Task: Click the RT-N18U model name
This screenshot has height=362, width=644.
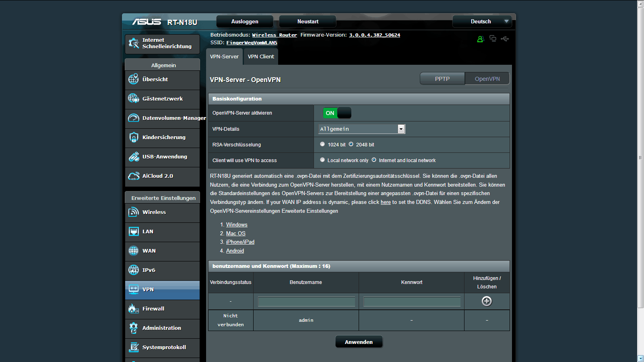Action: [x=182, y=23]
